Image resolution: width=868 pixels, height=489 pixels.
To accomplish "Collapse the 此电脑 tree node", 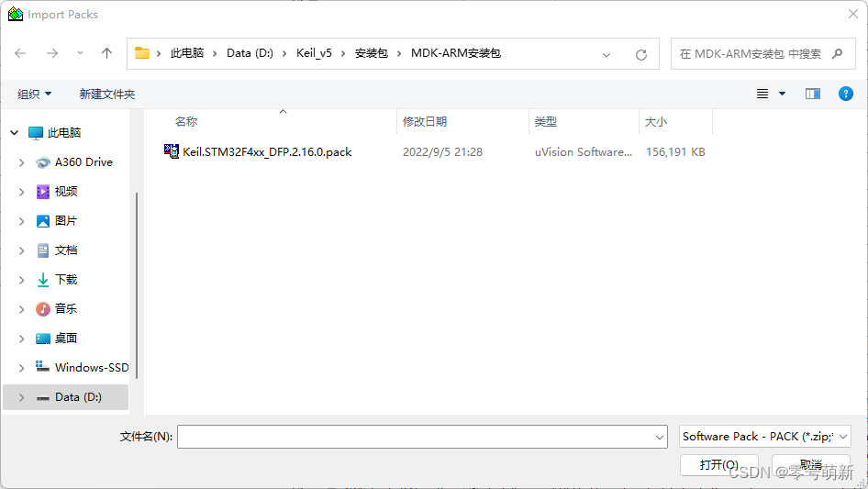I will click(15, 133).
